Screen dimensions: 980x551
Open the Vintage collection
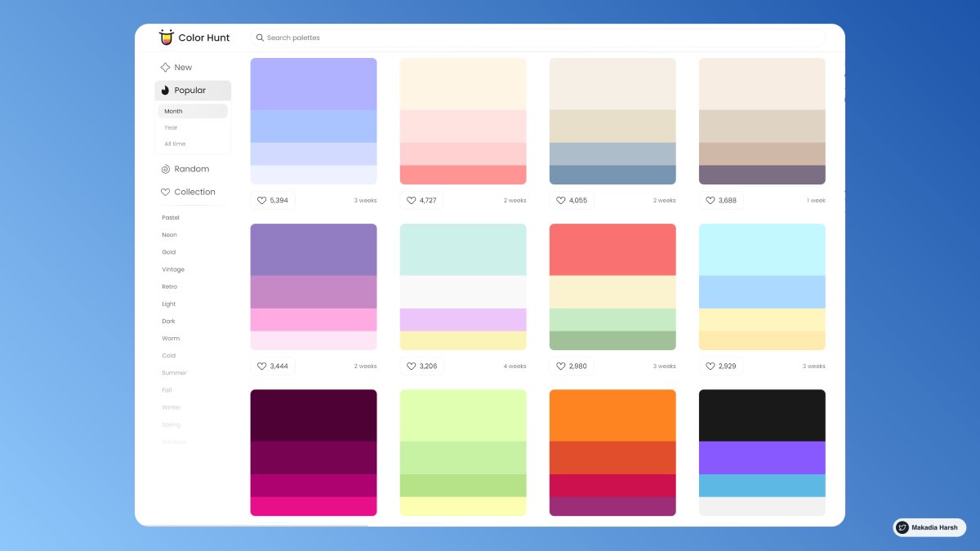[x=173, y=269]
